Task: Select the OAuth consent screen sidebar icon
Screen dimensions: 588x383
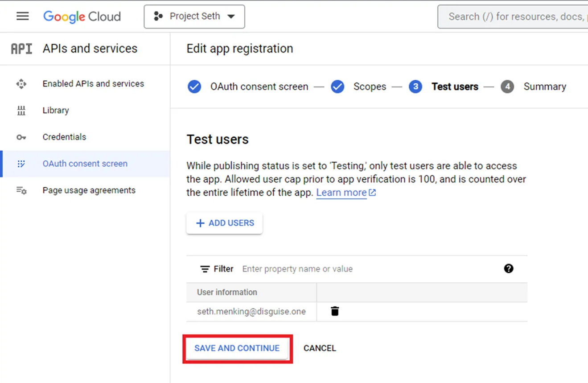Action: [x=21, y=164]
